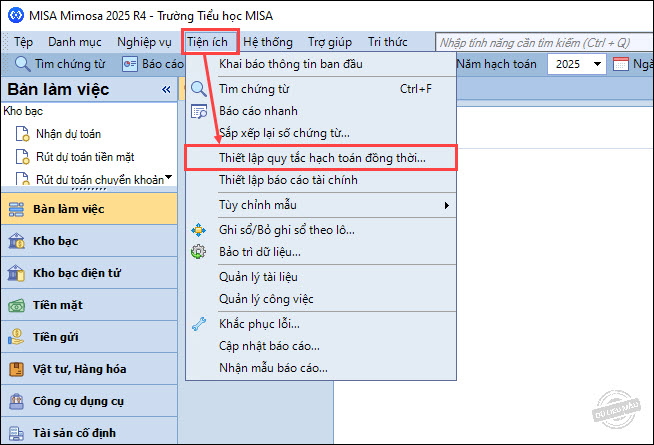The width and height of the screenshot is (654, 445).
Task: Click Rút dự toán tiền mặt link
Action: pyautogui.click(x=85, y=157)
